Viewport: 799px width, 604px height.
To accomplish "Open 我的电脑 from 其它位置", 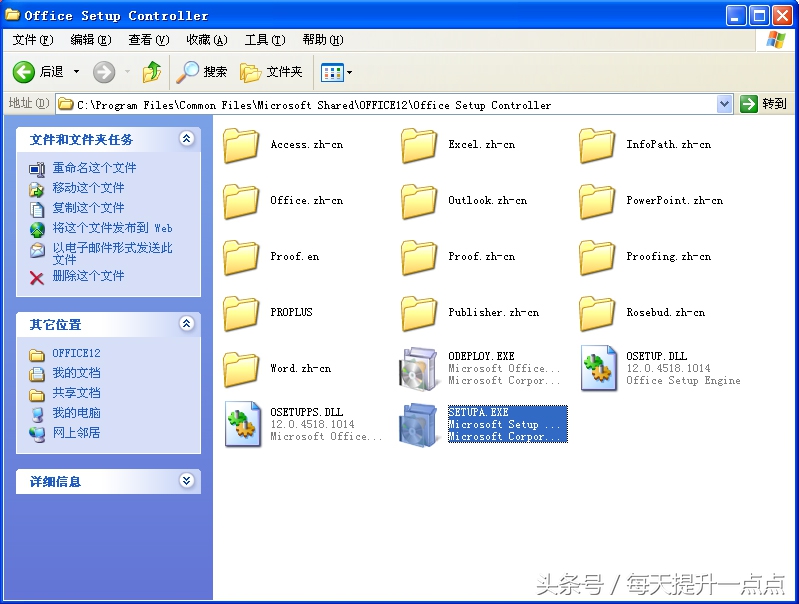I will coord(76,413).
